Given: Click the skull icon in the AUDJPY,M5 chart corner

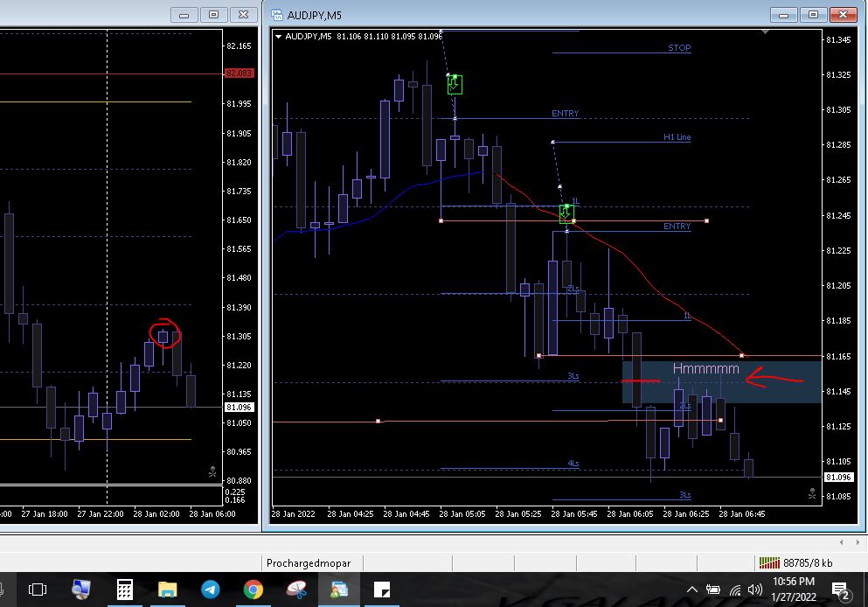Looking at the screenshot, I should pos(811,493).
